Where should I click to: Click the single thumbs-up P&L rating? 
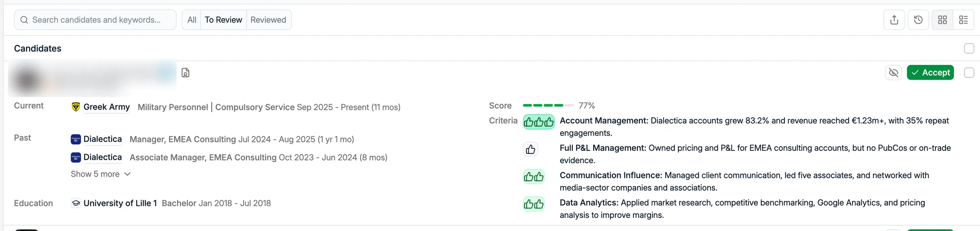coord(530,149)
